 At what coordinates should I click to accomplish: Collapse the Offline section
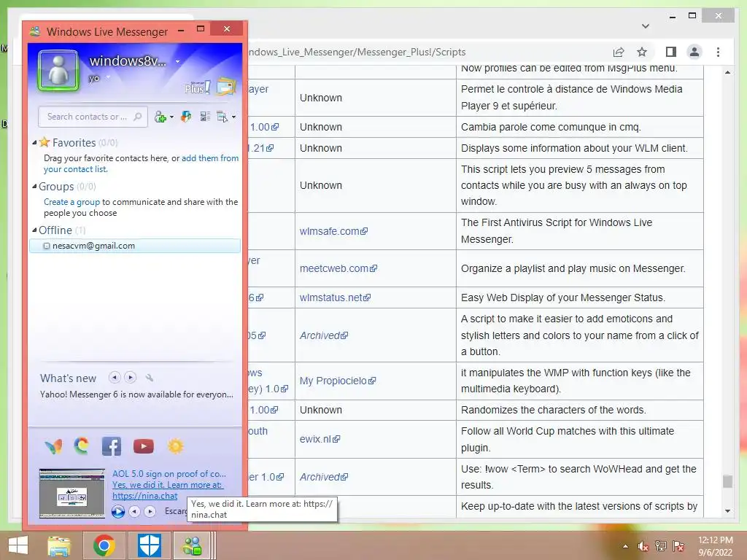(34, 230)
